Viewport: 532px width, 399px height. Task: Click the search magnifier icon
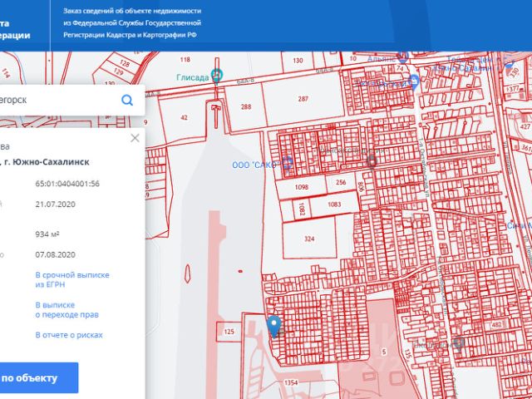pyautogui.click(x=127, y=101)
